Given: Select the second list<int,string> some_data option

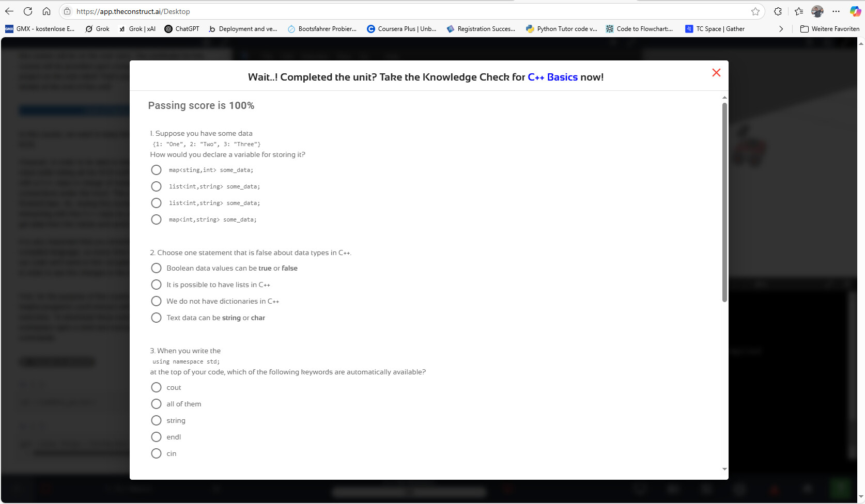Looking at the screenshot, I should coord(156,203).
